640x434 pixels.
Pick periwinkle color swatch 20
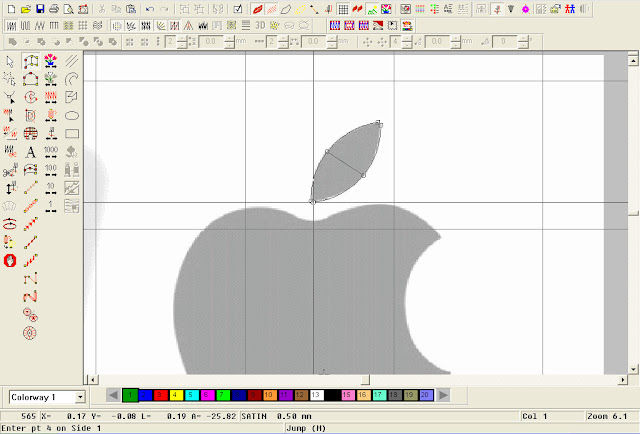coord(426,395)
